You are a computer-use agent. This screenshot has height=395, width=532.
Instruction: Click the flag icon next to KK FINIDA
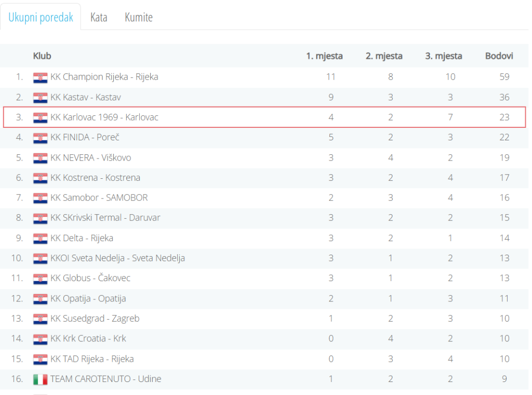(x=40, y=138)
